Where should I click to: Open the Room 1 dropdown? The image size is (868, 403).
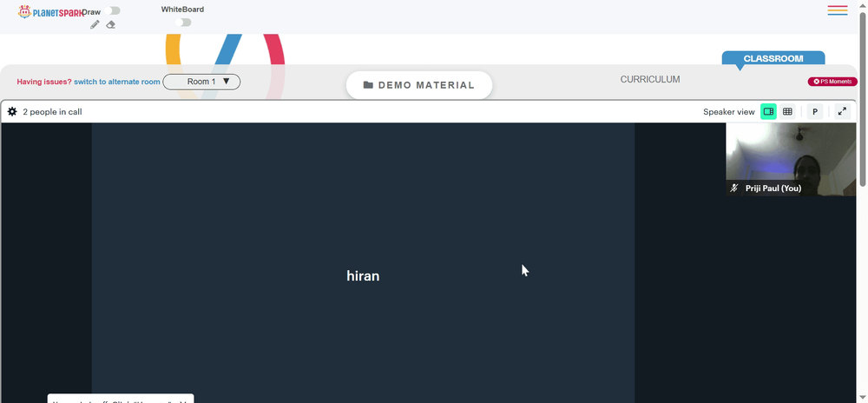(201, 82)
